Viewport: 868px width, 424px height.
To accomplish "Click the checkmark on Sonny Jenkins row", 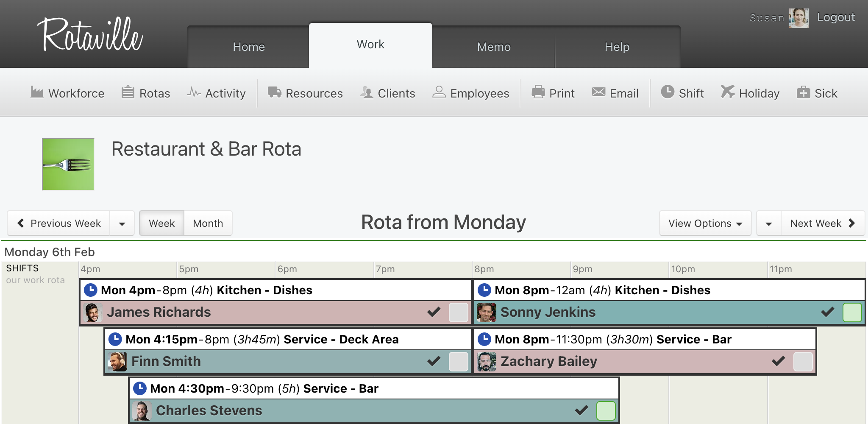I will coord(827,312).
